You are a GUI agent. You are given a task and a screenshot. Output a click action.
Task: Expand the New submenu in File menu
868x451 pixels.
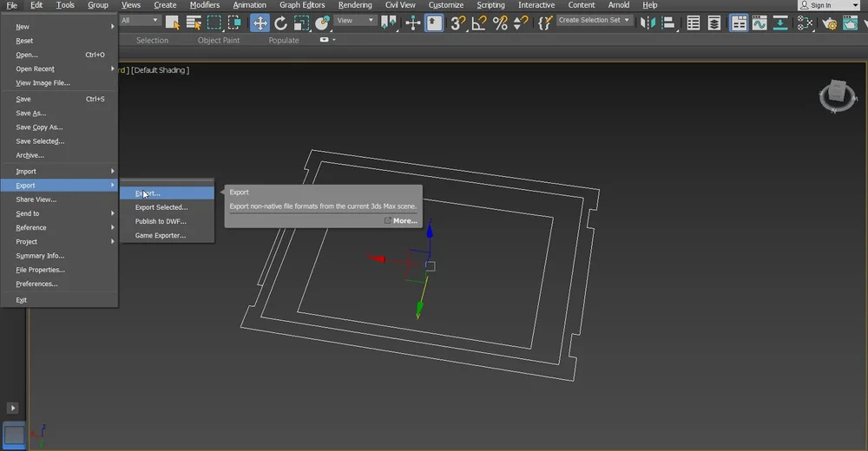coord(112,26)
